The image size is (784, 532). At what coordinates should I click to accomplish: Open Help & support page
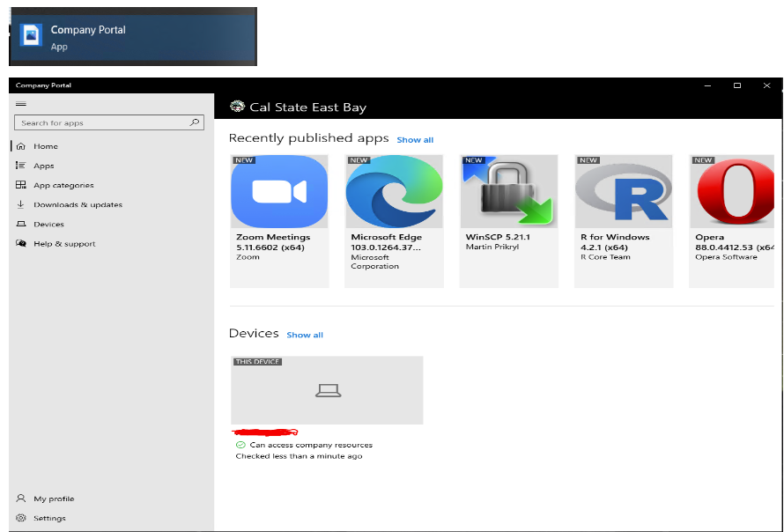coord(64,243)
